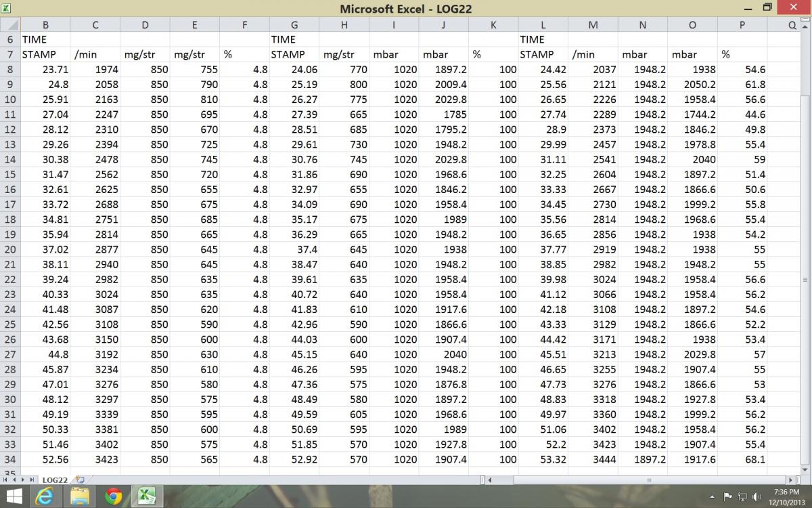The image size is (812, 508).
Task: Click the network tray icon
Action: [742, 497]
